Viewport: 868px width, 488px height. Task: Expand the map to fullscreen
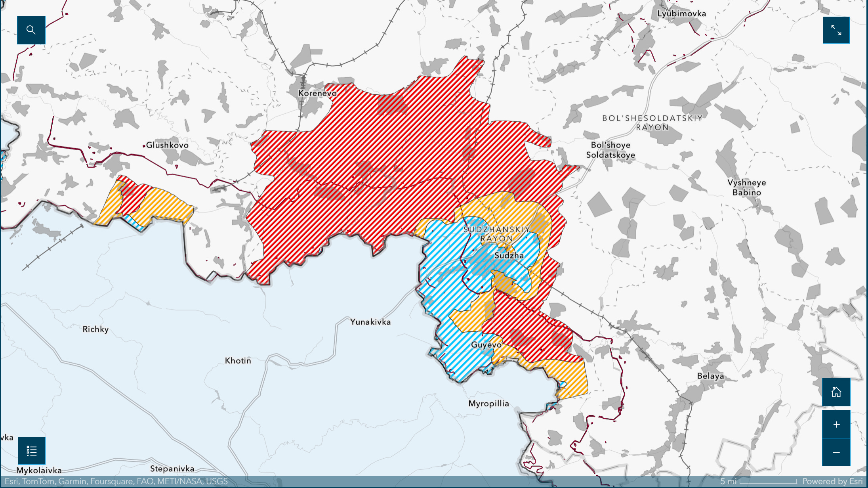point(836,30)
